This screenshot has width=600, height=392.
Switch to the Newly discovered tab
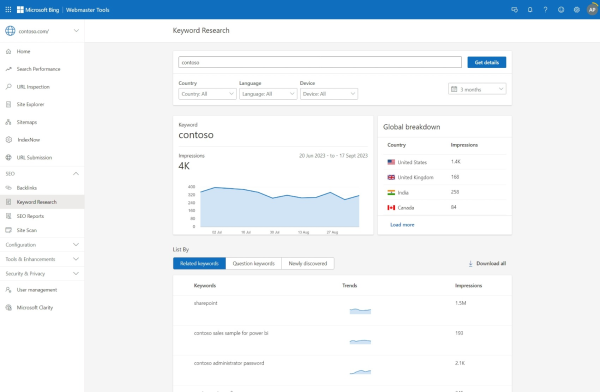(x=308, y=263)
